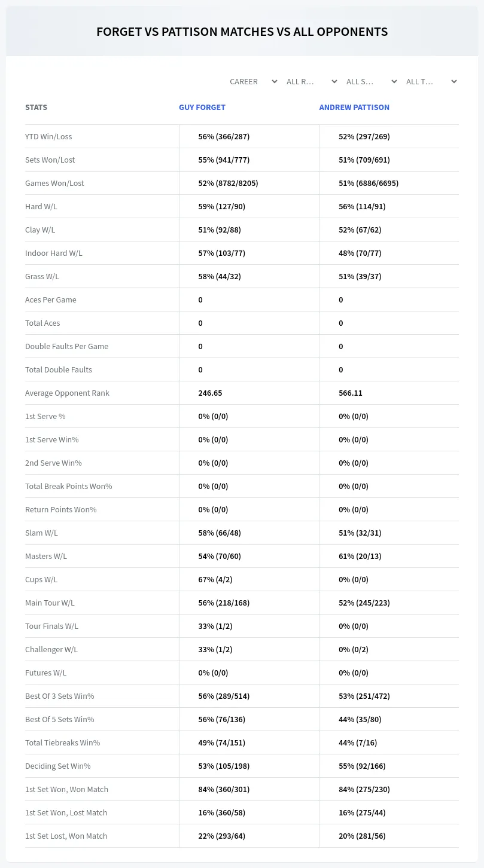Click Pattison's Grass W/L value 51% (39/37)
This screenshot has height=868, width=484.
[360, 276]
